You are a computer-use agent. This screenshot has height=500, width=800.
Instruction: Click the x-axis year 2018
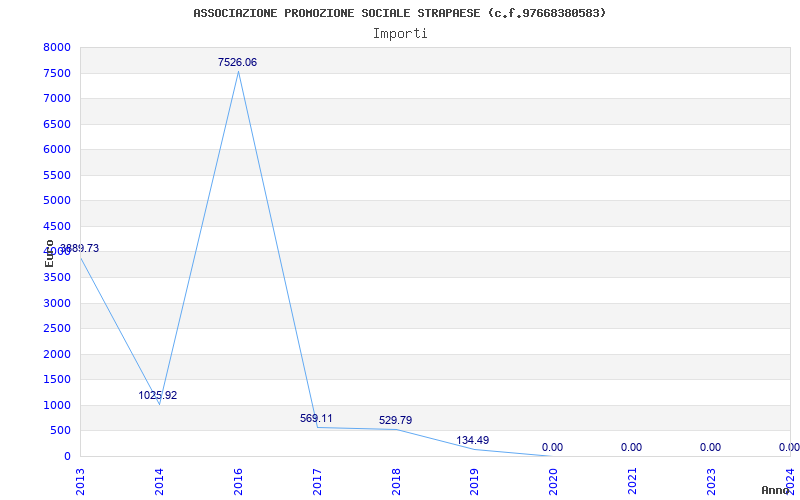396,482
